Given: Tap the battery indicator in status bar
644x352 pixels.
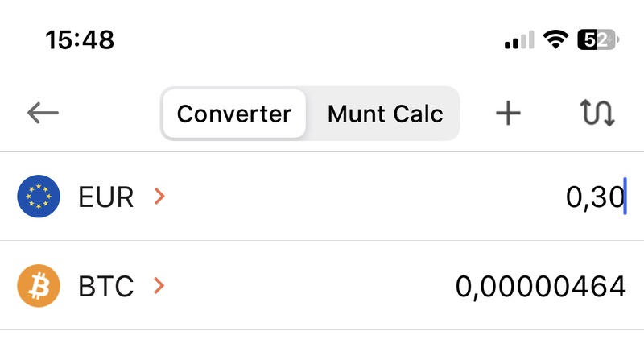Looking at the screenshot, I should (x=597, y=39).
